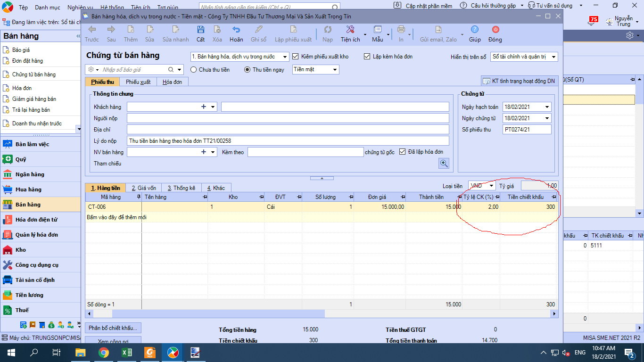Switch to the Giá vốn tab

(144, 188)
